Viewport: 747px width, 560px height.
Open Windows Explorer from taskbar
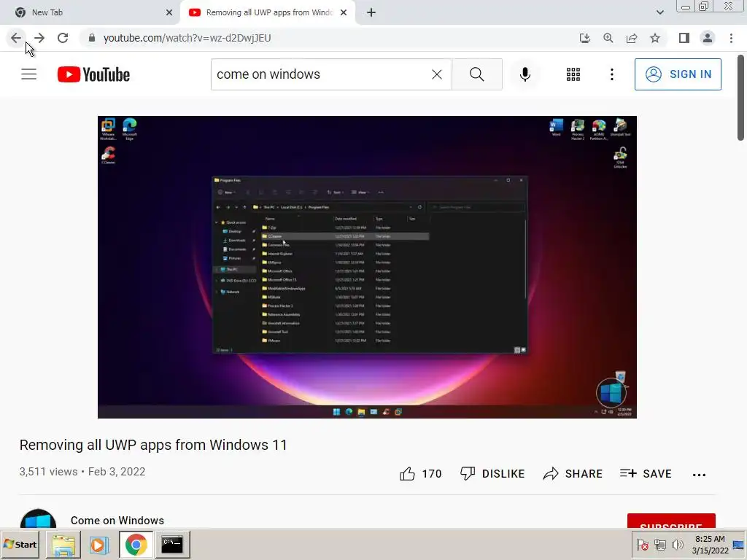tap(63, 545)
